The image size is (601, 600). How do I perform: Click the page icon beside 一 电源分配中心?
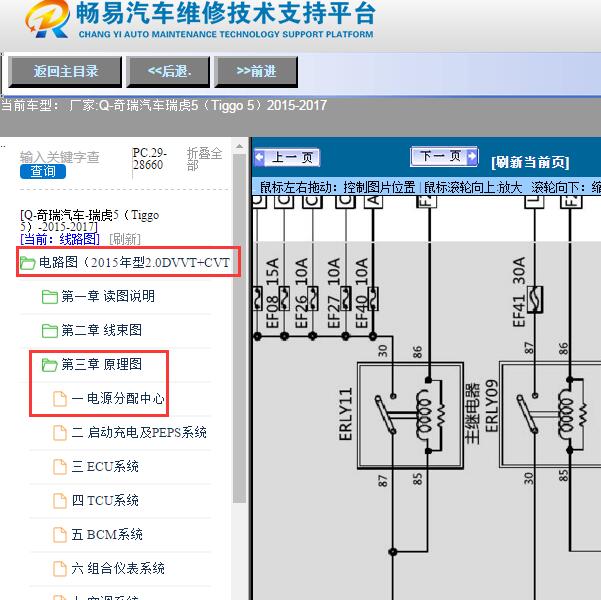click(59, 399)
